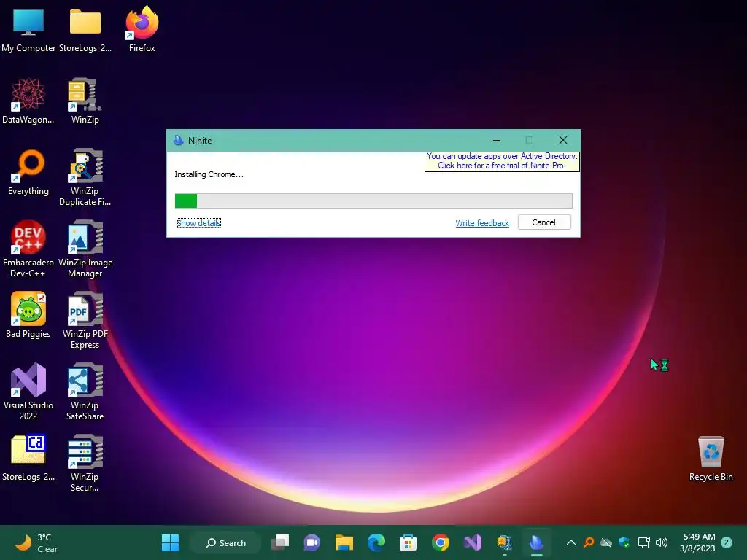Launch Firefox from desktop shortcut

pos(142,29)
